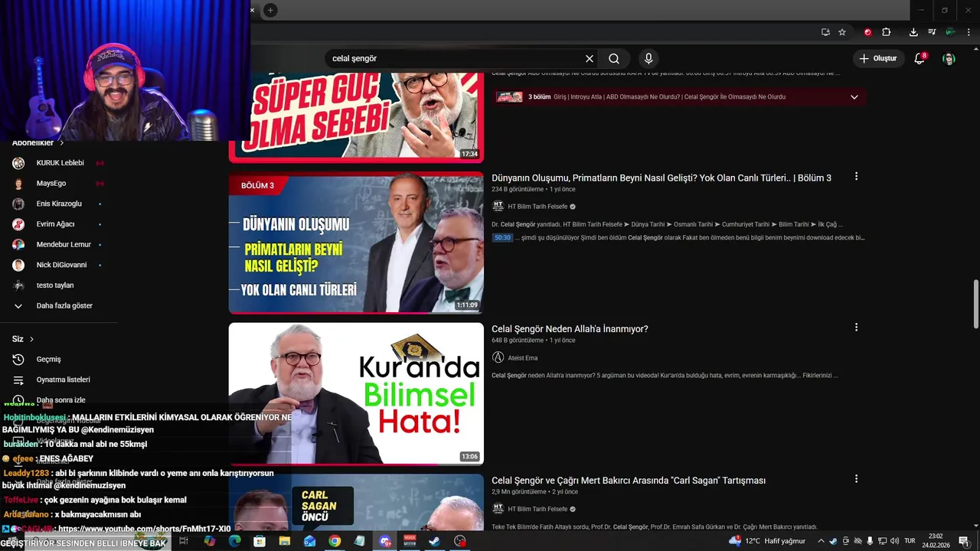
Task: Open Voicemeeter from taskbar
Action: point(410,541)
